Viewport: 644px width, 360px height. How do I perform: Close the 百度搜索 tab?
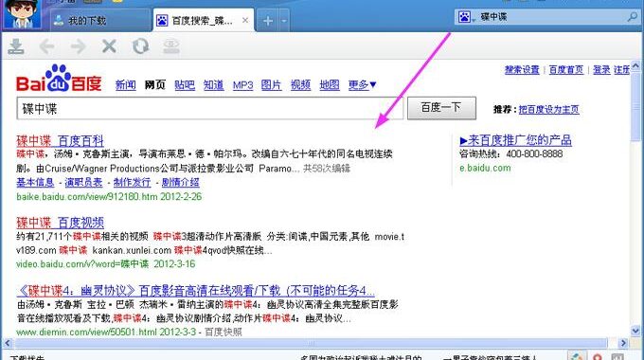click(245, 20)
